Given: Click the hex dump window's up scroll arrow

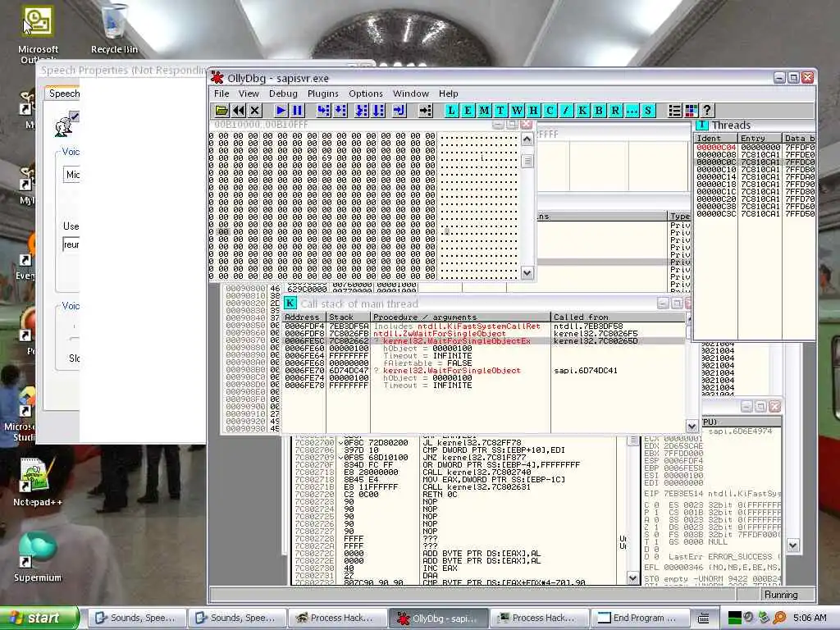Looking at the screenshot, I should point(527,139).
